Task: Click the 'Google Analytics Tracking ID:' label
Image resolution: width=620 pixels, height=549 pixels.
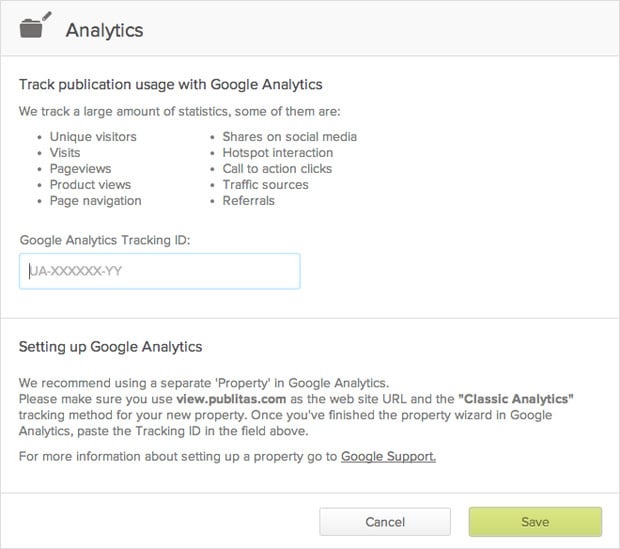Action: coord(104,239)
